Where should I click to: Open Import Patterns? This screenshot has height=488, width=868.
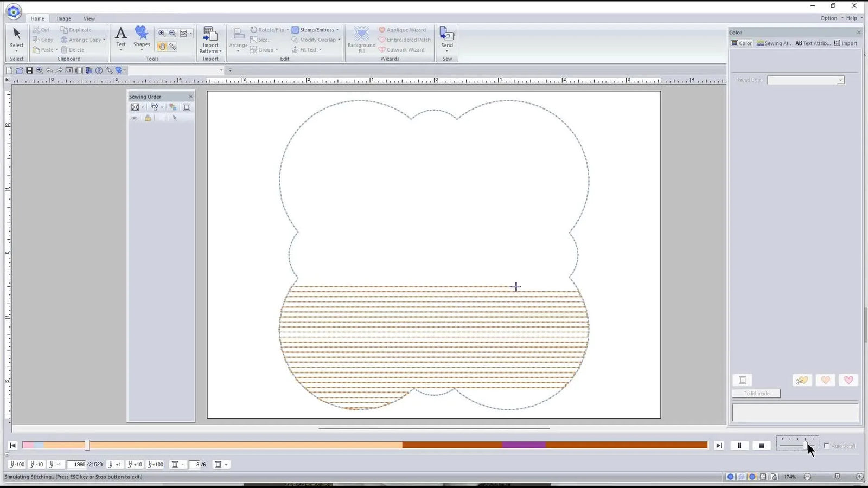pos(210,40)
